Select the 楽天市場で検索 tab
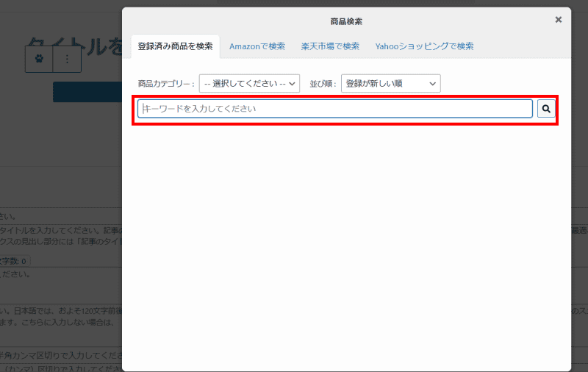The image size is (588, 372). tap(330, 46)
